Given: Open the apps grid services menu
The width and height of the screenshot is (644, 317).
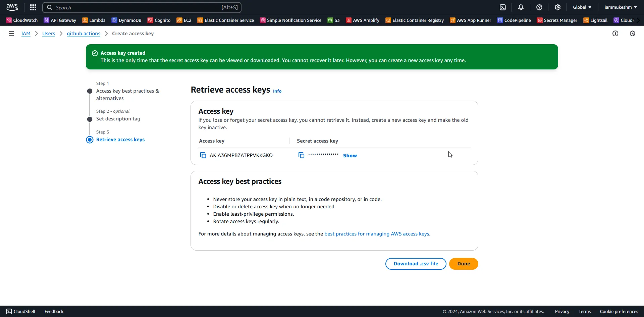Looking at the screenshot, I should [x=33, y=7].
